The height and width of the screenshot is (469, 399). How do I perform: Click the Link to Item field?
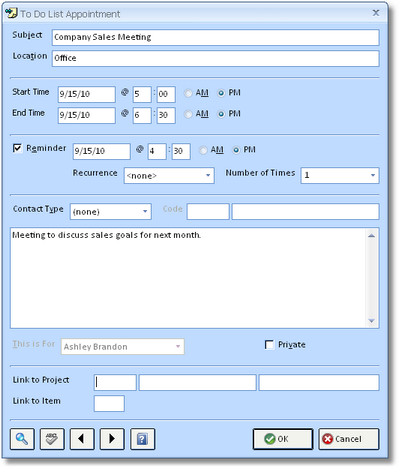(109, 403)
